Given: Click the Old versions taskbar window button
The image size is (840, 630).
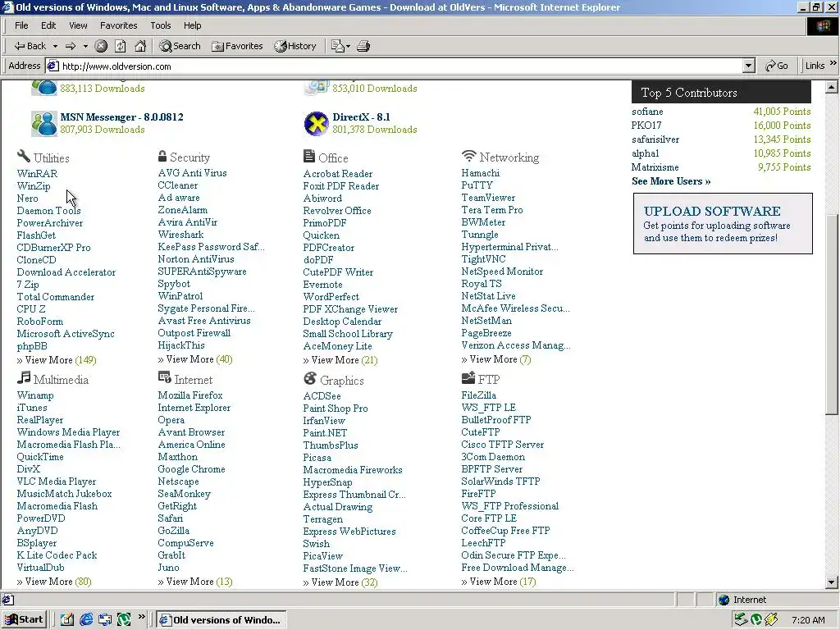Looking at the screenshot, I should pos(221,620).
